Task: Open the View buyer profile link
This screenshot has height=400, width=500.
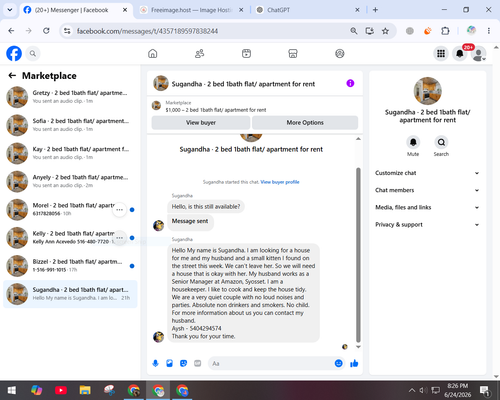Action: 280,182
